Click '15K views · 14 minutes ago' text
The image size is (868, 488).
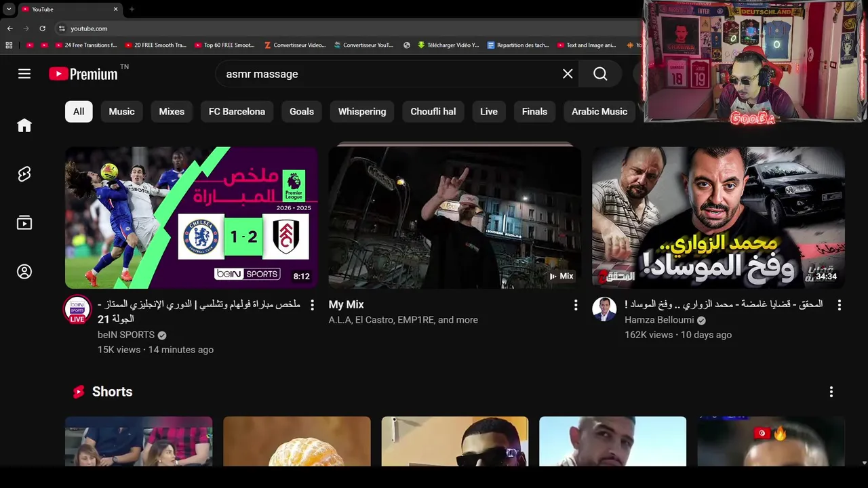tap(155, 350)
